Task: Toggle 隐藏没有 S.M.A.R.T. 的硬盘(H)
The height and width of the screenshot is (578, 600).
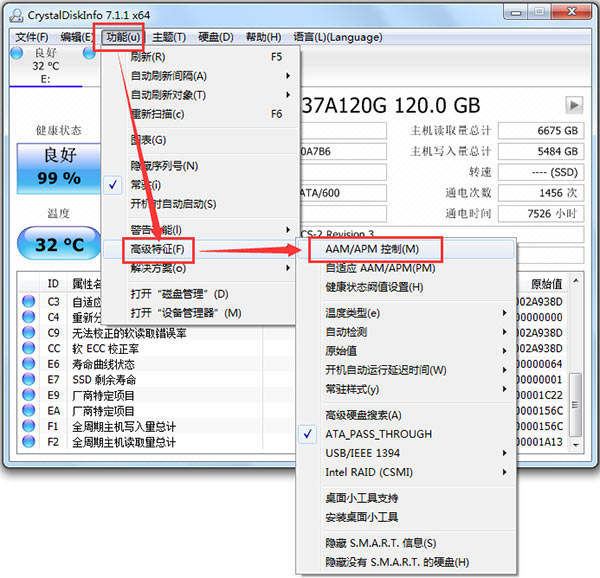Action: tap(406, 562)
